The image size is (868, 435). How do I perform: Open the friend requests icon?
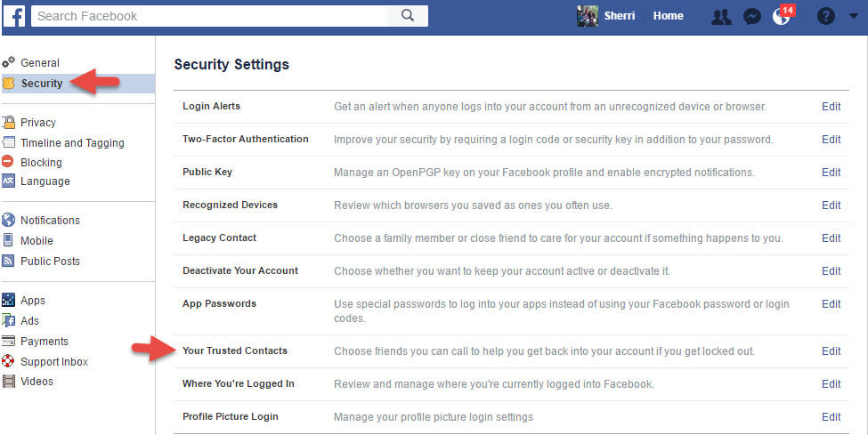(x=721, y=17)
